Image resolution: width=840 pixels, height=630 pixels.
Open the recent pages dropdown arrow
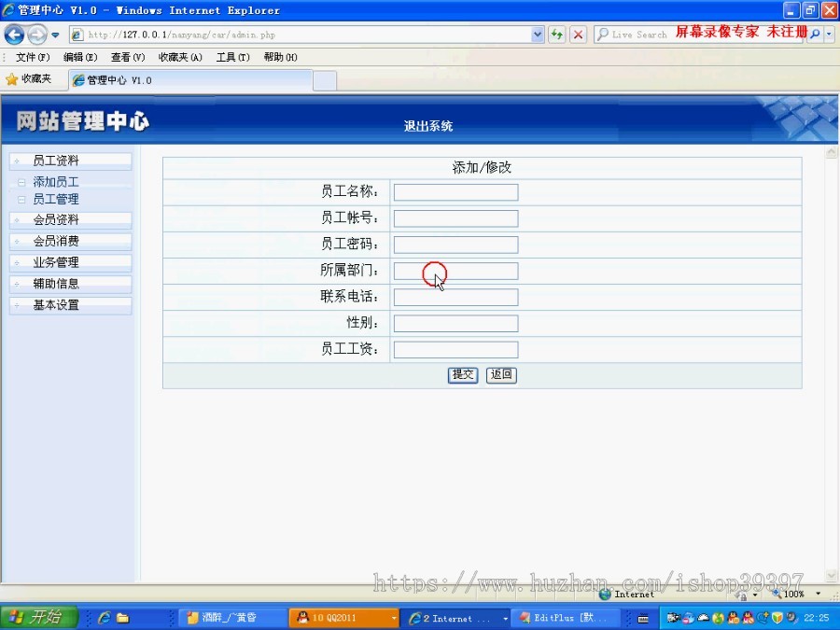click(x=55, y=35)
